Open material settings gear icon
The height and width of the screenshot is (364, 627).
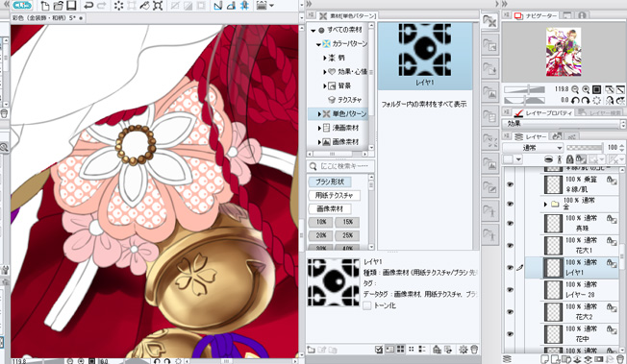[x=464, y=350]
